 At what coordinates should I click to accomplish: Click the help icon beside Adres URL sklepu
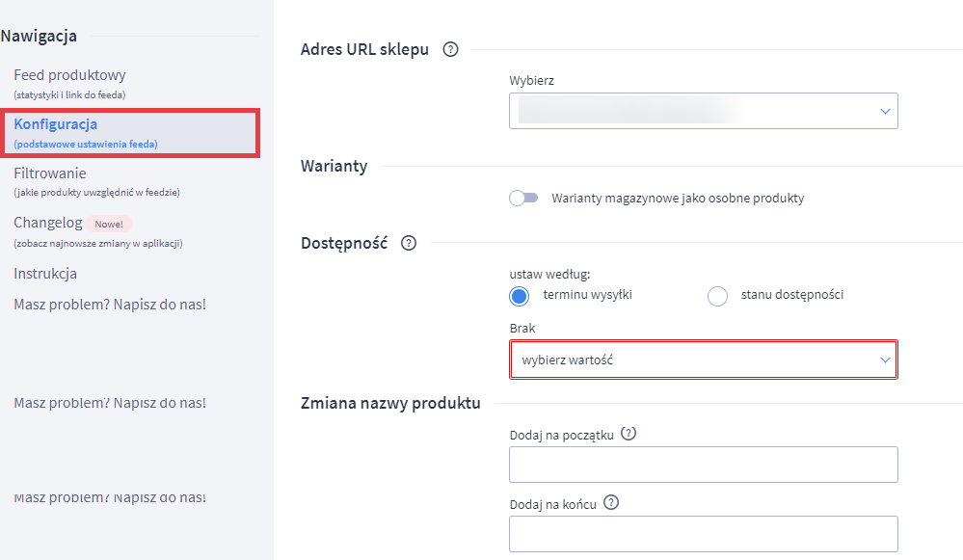tap(449, 50)
